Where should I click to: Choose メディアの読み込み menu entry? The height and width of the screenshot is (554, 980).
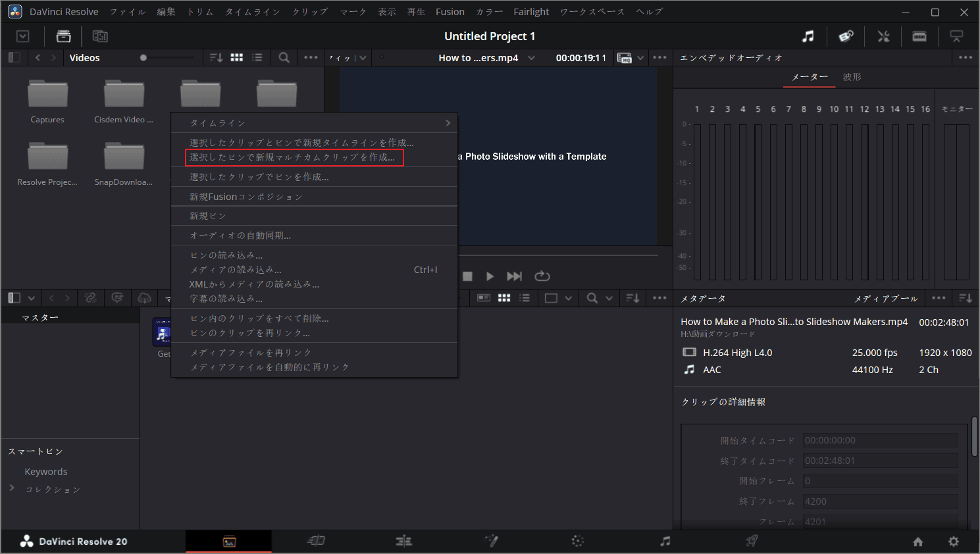[x=236, y=270]
